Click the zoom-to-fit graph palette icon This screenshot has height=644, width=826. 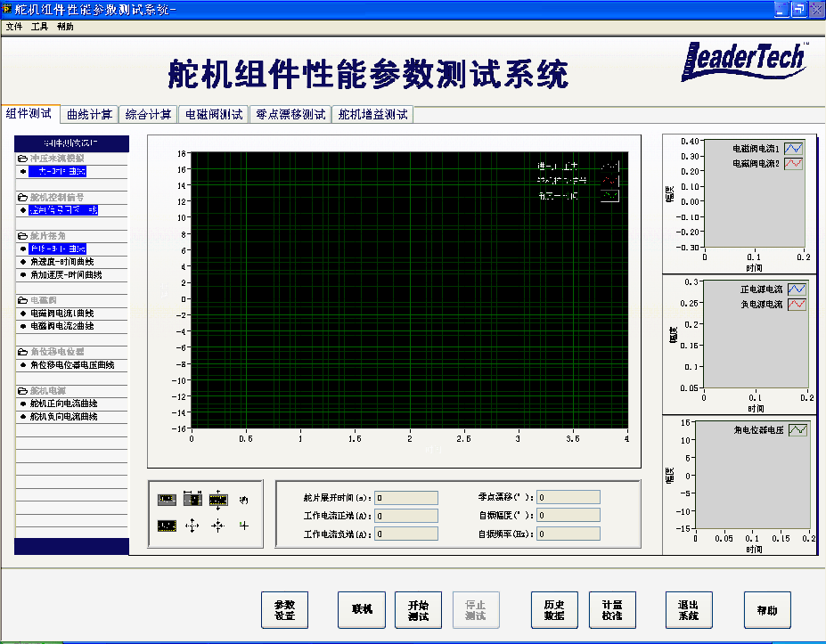coord(167,526)
